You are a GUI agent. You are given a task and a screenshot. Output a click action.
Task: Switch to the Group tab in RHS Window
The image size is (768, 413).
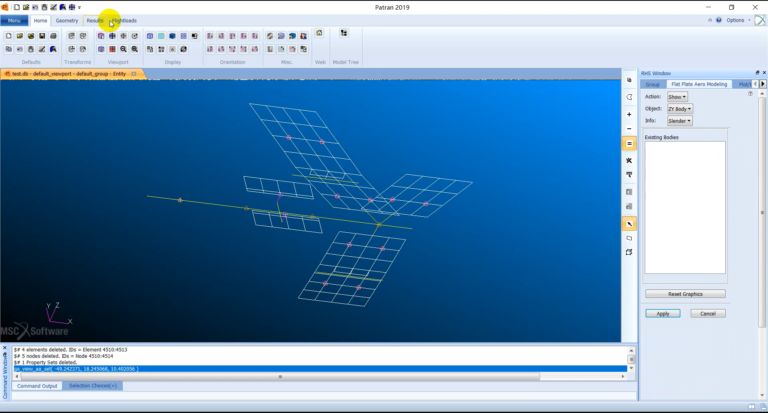pyautogui.click(x=652, y=84)
